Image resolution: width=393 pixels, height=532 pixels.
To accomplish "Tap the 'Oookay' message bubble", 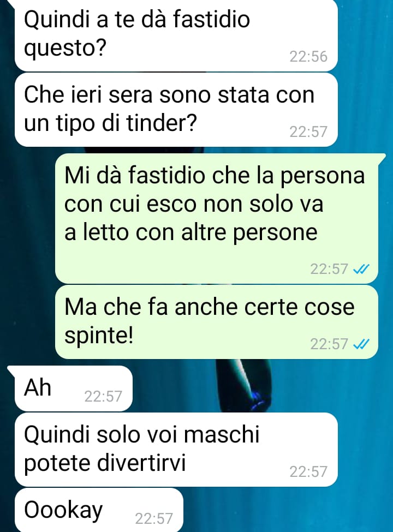I will 99,510.
